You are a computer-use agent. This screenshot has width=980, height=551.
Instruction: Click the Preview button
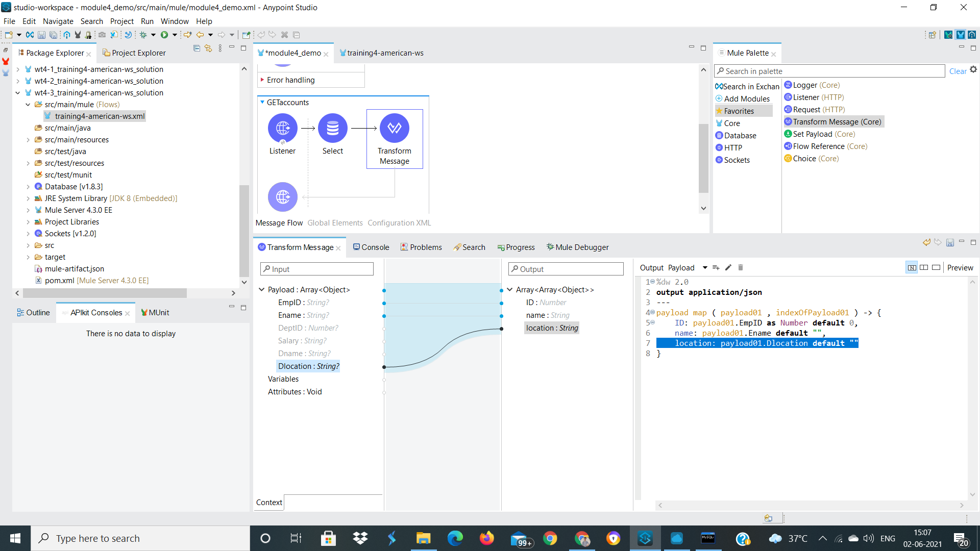pyautogui.click(x=960, y=267)
